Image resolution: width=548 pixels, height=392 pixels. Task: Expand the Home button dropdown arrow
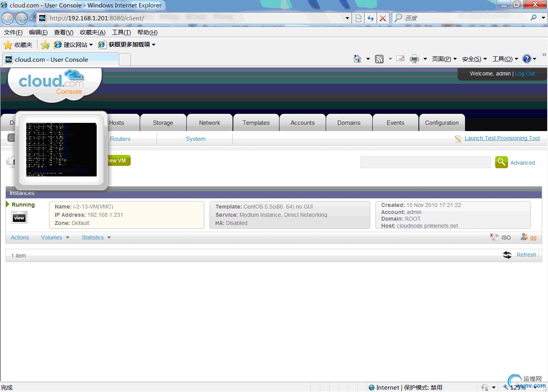coord(368,59)
